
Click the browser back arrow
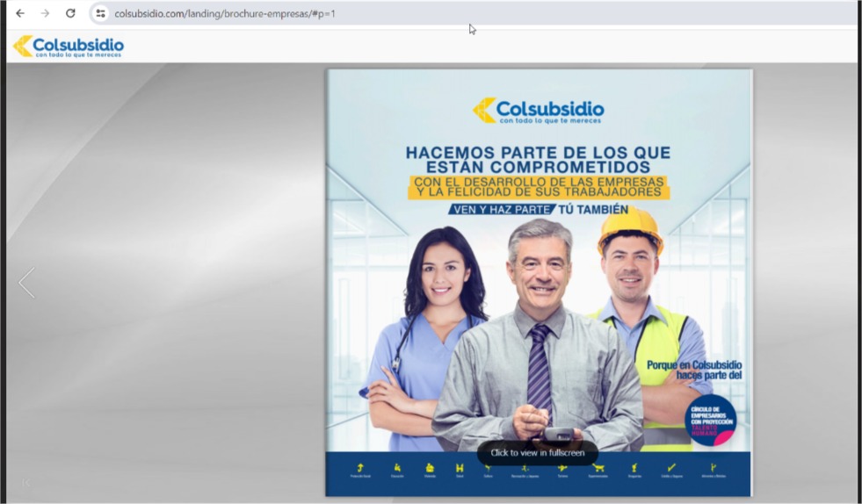(20, 13)
